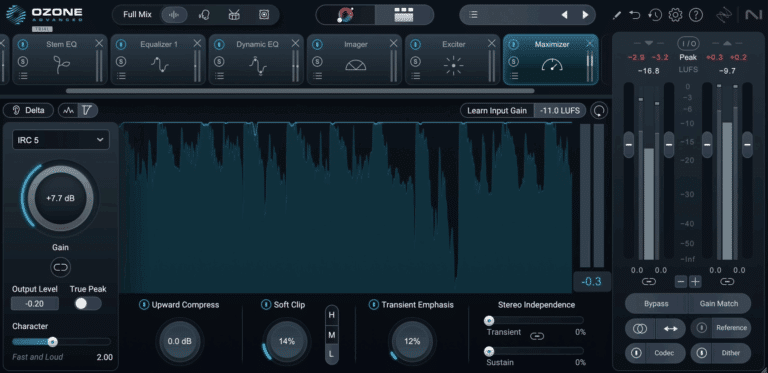Click the Native Instruments logo
The height and width of the screenshot is (373, 768).
753,15
